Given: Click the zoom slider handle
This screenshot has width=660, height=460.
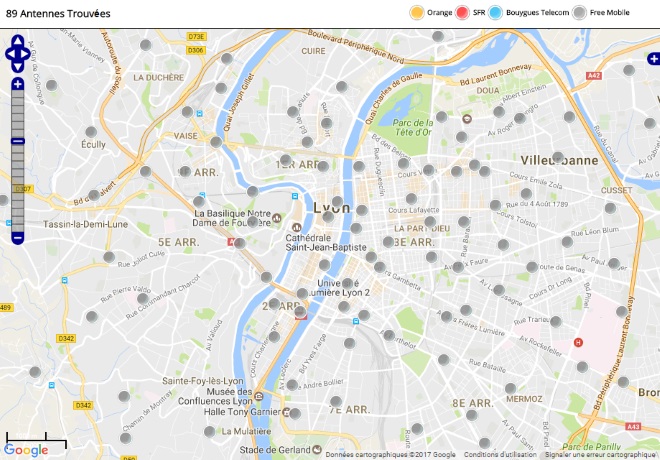Looking at the screenshot, I should click(x=18, y=141).
